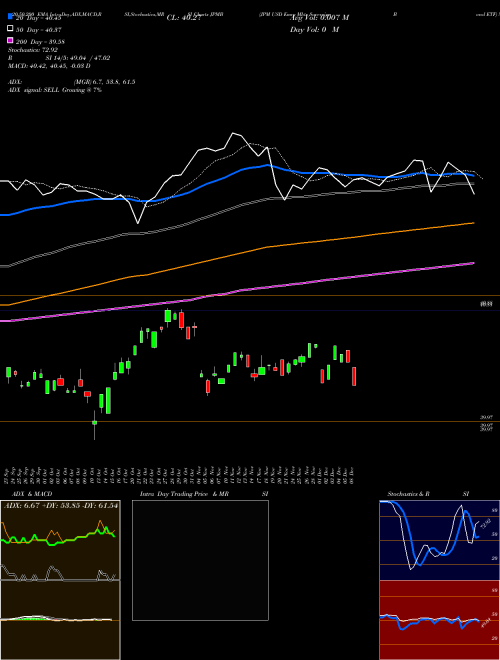500x660 pixels.
Task: Click the 'Stochastics & R' panel title
Action: [x=408, y=494]
